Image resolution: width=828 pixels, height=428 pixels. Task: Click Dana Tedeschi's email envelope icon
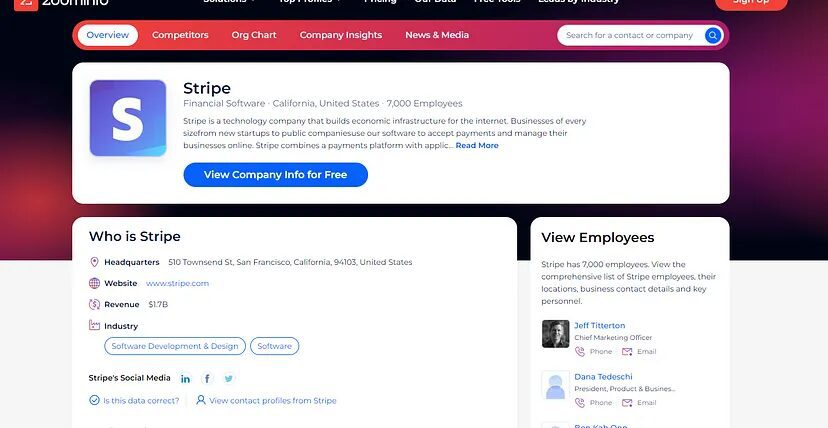click(x=627, y=403)
